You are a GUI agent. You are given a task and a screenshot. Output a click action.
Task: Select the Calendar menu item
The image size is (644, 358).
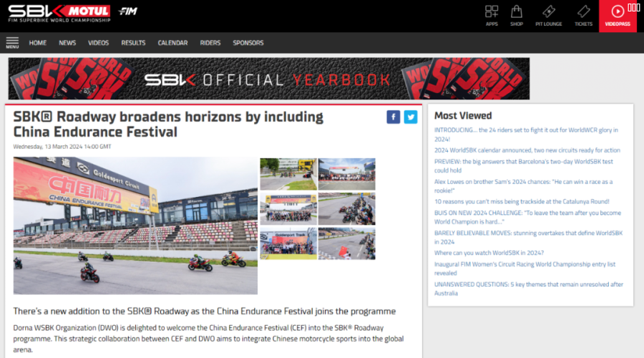(172, 43)
